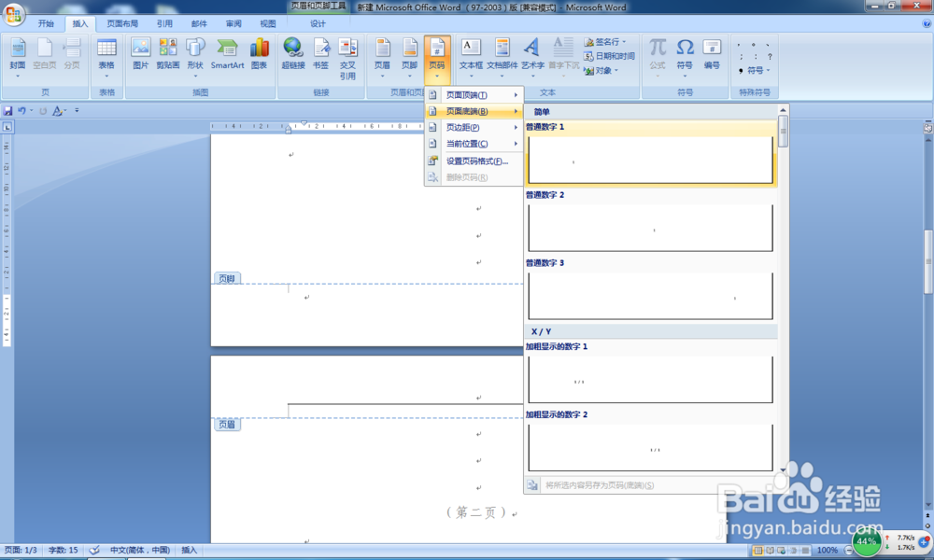This screenshot has height=560, width=934.
Task: Insert object (对象)
Action: point(601,70)
